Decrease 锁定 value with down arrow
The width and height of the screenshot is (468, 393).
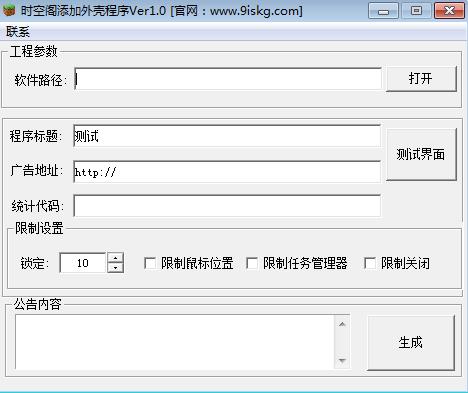(x=115, y=268)
